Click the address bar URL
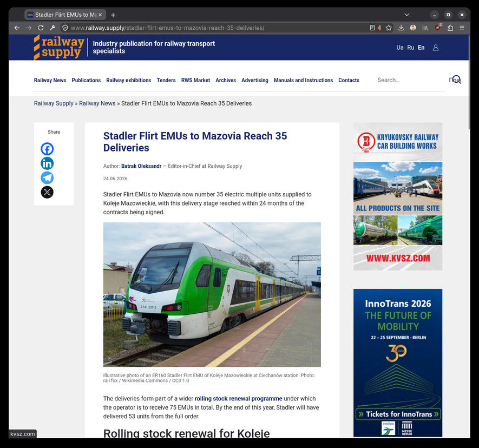 [x=167, y=28]
